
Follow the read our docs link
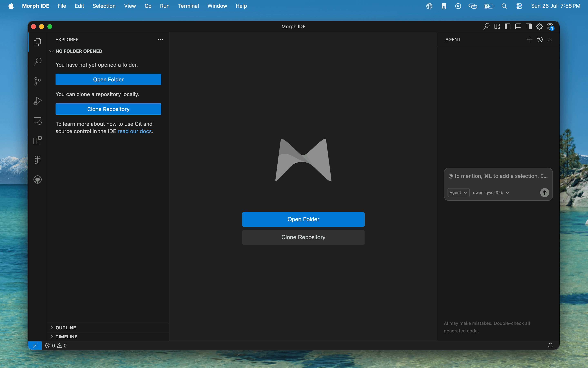pyautogui.click(x=135, y=131)
